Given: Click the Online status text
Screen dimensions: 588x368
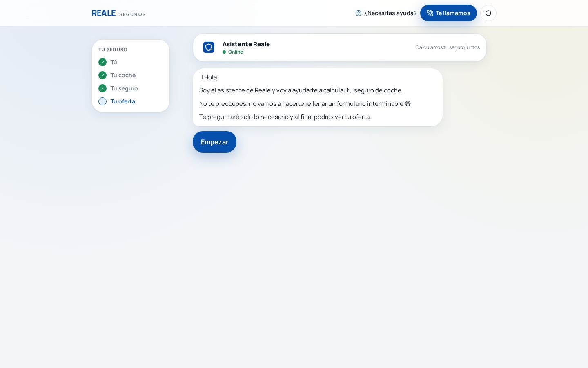Looking at the screenshot, I should tap(236, 52).
